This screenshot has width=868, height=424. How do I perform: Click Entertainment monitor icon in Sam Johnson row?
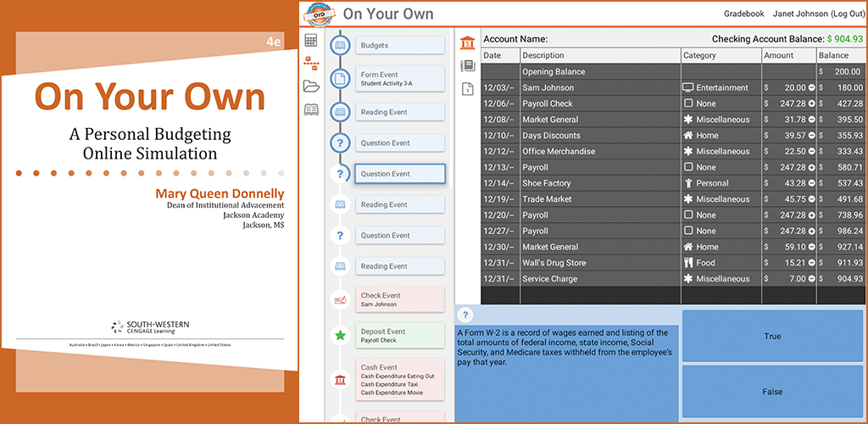[688, 87]
